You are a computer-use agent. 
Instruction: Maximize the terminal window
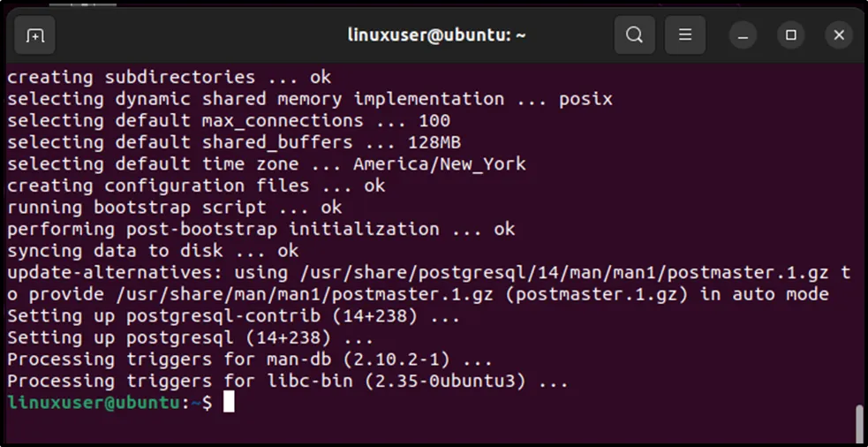(x=791, y=36)
